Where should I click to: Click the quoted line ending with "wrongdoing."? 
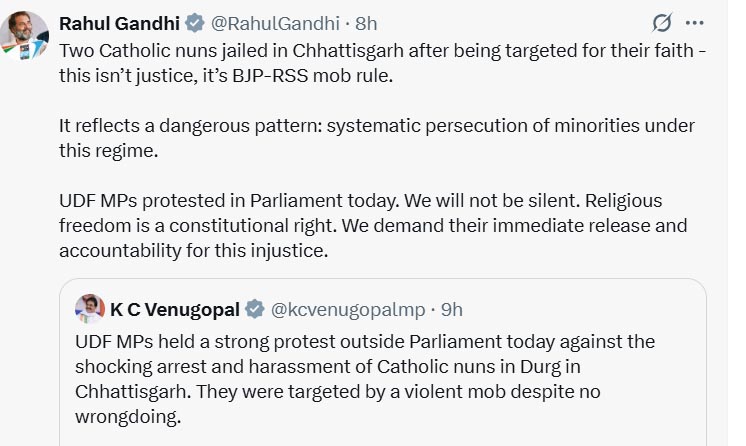[x=120, y=413]
